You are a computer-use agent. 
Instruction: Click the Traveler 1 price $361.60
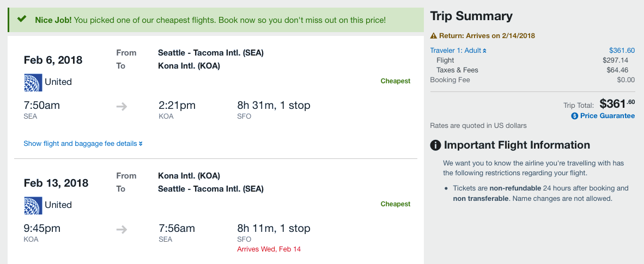pyautogui.click(x=622, y=51)
